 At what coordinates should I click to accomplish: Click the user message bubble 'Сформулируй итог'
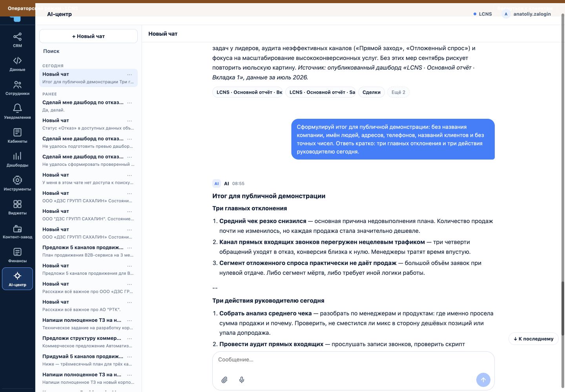[393, 139]
